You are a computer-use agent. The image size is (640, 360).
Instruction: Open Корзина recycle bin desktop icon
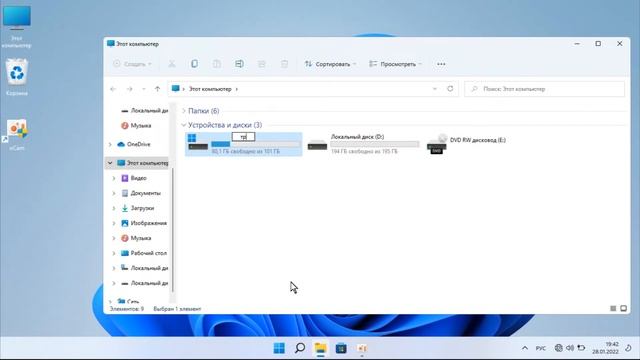point(17,77)
